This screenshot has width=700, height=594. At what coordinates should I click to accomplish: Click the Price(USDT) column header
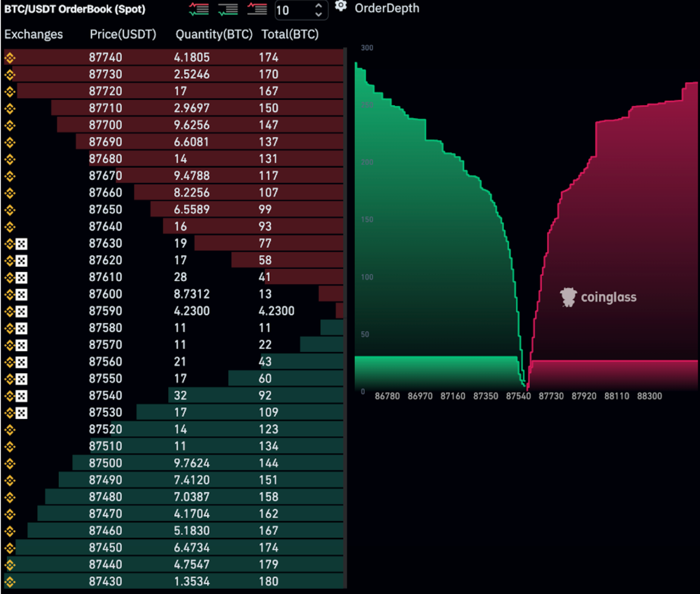[123, 34]
